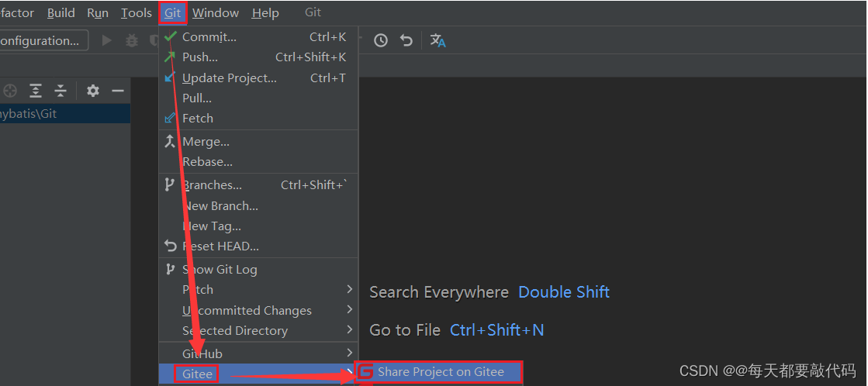Click the blue Fetch arrow icon
The image size is (868, 386).
pyautogui.click(x=170, y=118)
